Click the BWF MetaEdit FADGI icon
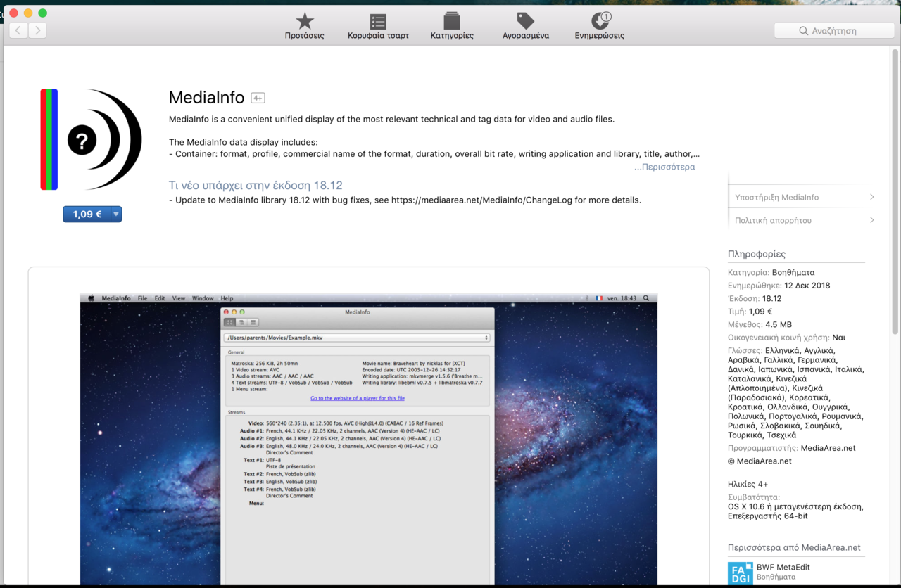 pyautogui.click(x=740, y=573)
